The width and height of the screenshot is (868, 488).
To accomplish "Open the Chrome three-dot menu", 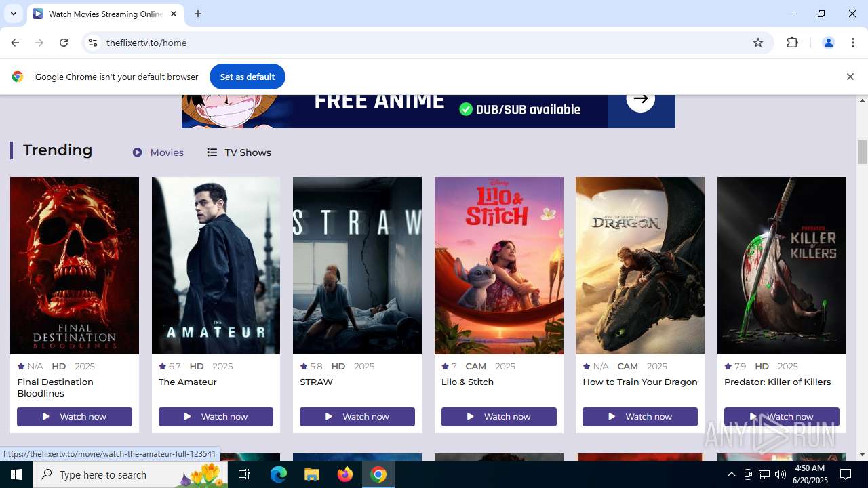I will 853,43.
